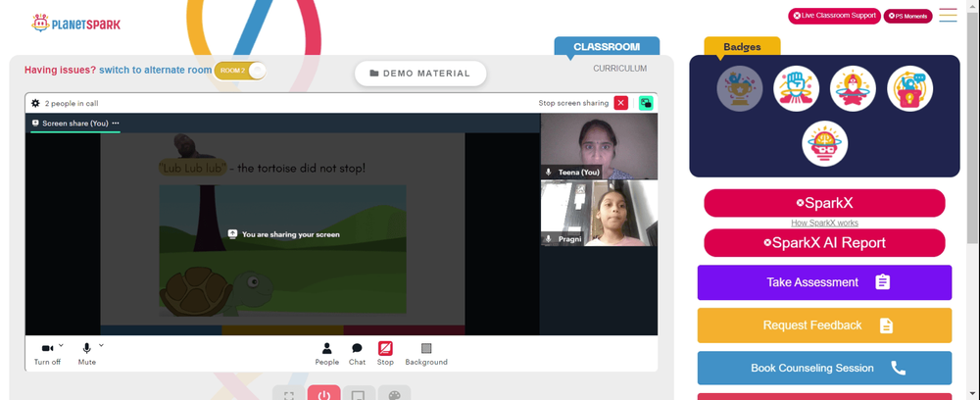Open the Chat panel
Image resolution: width=980 pixels, height=400 pixels.
coord(357,354)
